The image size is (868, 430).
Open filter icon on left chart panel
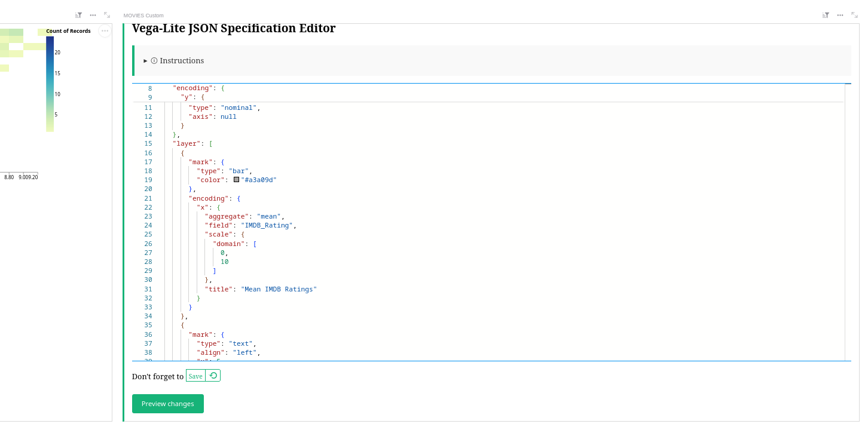coord(78,15)
